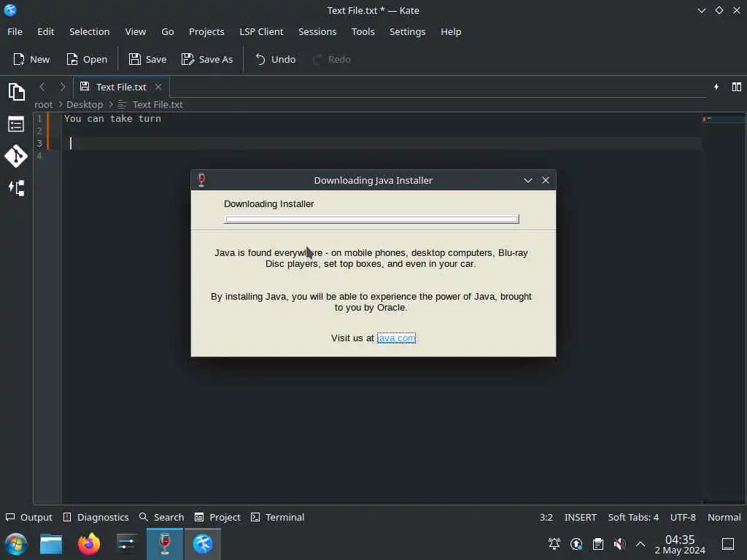747x560 pixels.
Task: Open file manager from taskbar
Action: click(51, 544)
